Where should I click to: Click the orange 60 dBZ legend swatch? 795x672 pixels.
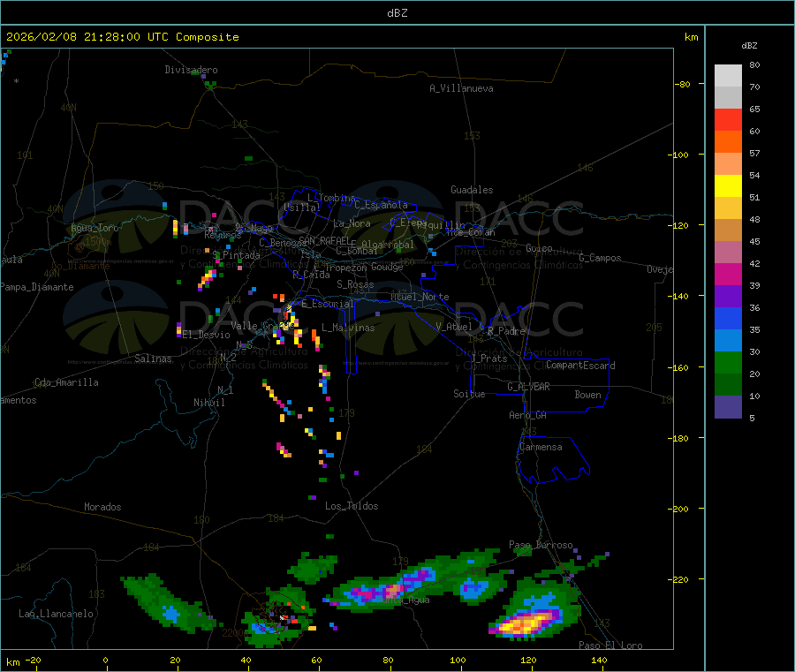(728, 142)
